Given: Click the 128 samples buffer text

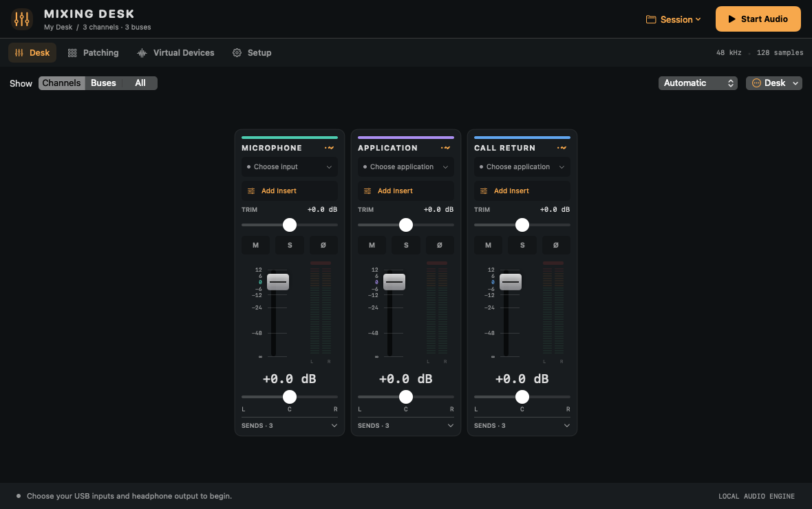Looking at the screenshot, I should pos(780,53).
